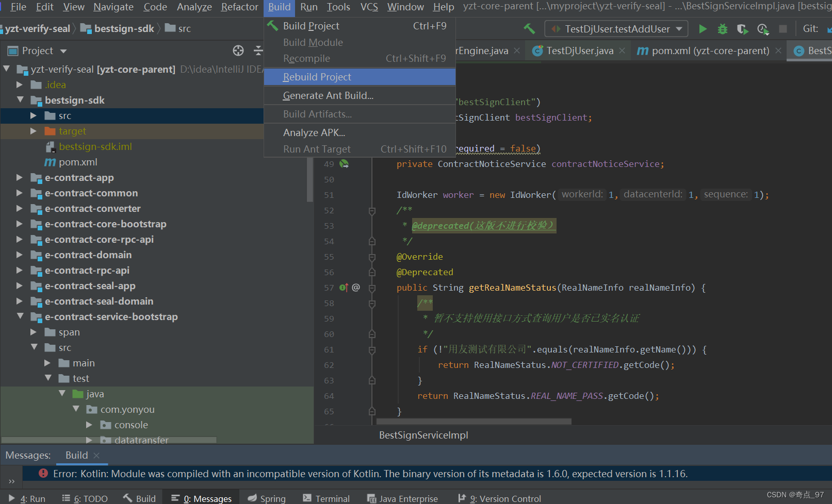
Task: Choose Build Project menu entry
Action: [x=360, y=26]
